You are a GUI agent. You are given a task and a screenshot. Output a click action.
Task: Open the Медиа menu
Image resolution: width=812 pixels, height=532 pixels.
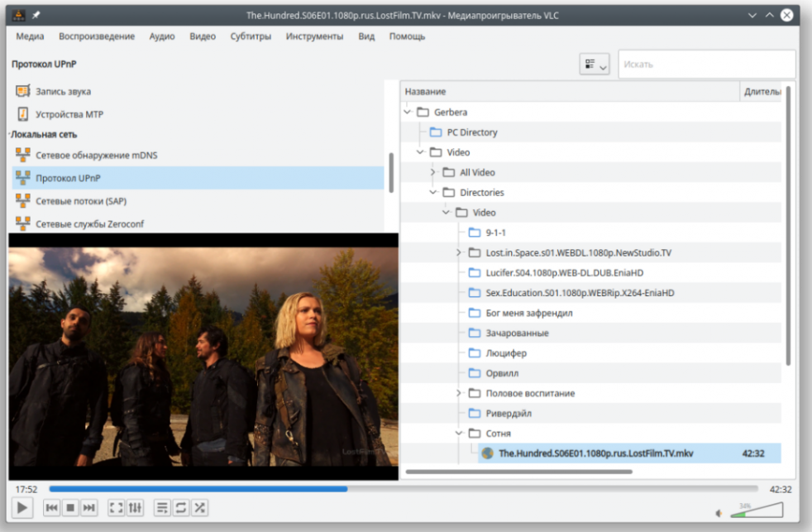pyautogui.click(x=30, y=36)
